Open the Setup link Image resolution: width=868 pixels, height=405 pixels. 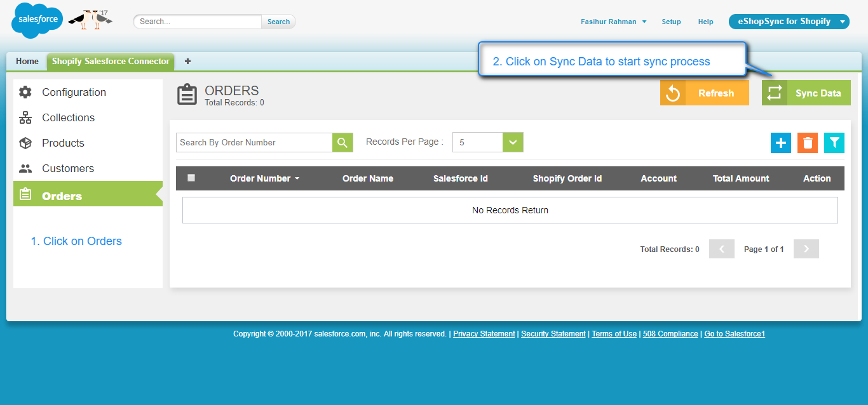[671, 22]
